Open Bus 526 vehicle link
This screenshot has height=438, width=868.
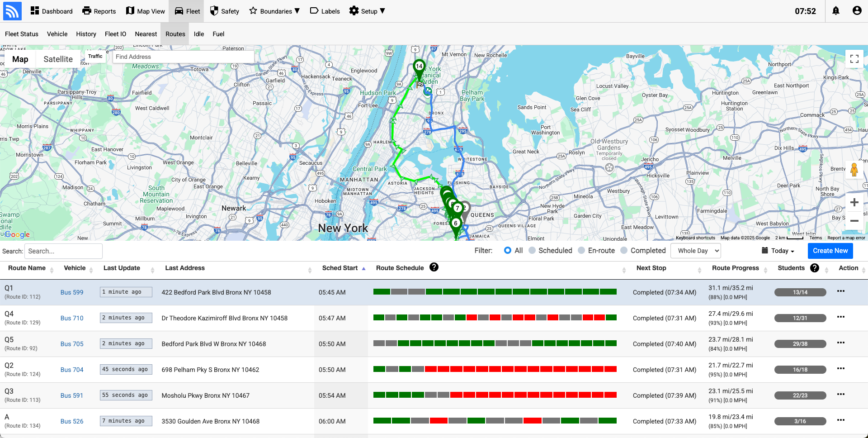point(72,421)
